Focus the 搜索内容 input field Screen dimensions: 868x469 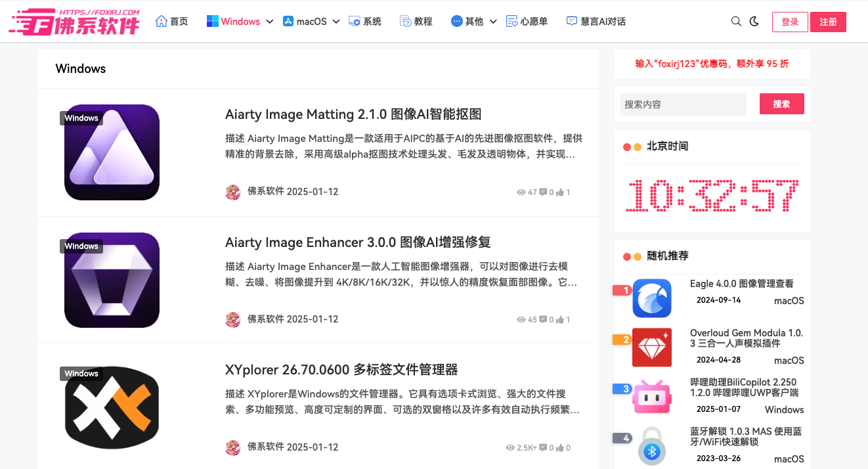click(x=684, y=104)
